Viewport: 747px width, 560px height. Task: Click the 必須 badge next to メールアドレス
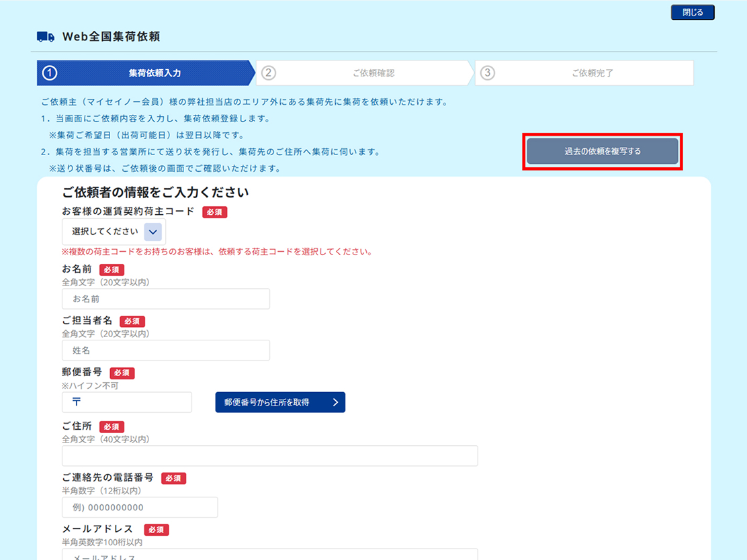click(x=157, y=530)
